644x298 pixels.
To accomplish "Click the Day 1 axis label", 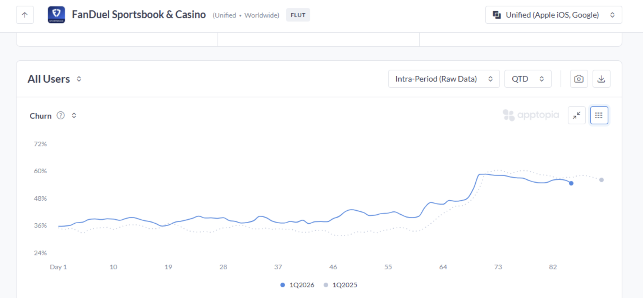I will click(58, 267).
